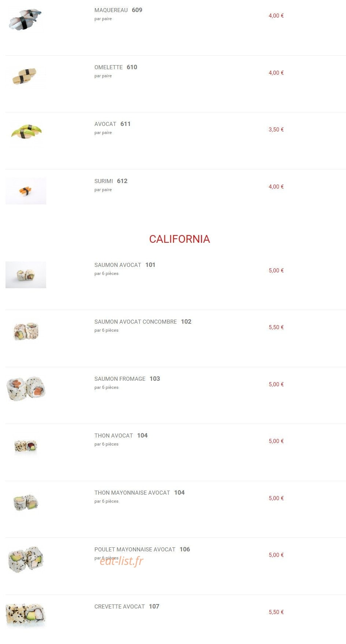Image resolution: width=346 pixels, height=644 pixels.
Task: Open the Surimi 612 product photo
Action: [x=26, y=191]
